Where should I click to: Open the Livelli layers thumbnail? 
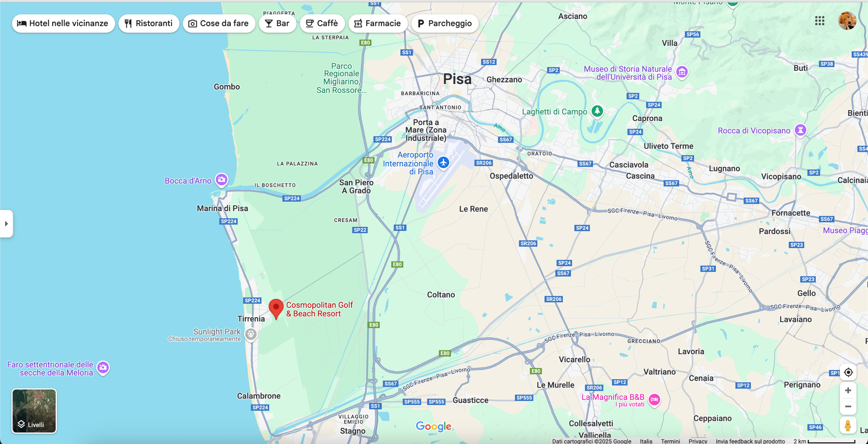pyautogui.click(x=34, y=411)
